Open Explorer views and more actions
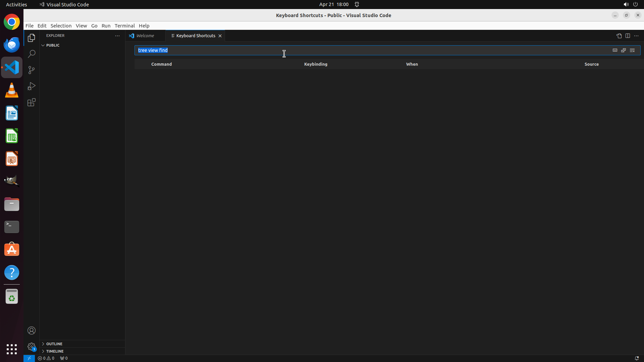Screen dimensions: 644x362 (117, 36)
